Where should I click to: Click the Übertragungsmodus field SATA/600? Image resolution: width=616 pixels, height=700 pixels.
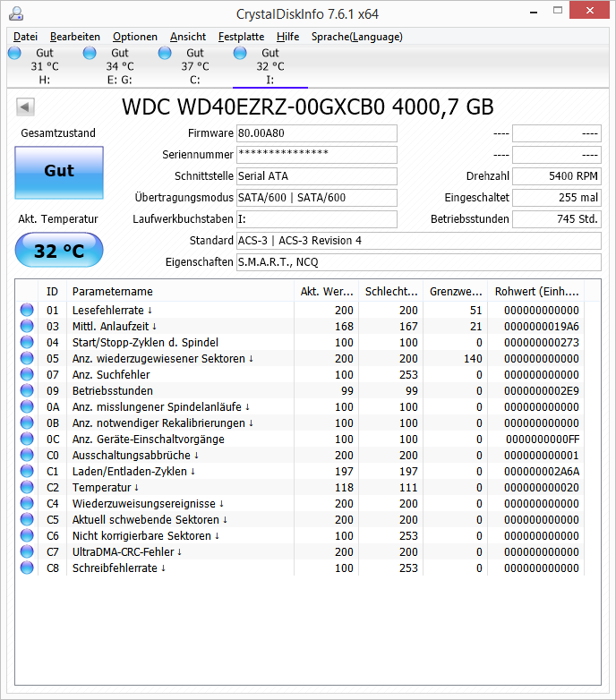tap(316, 197)
